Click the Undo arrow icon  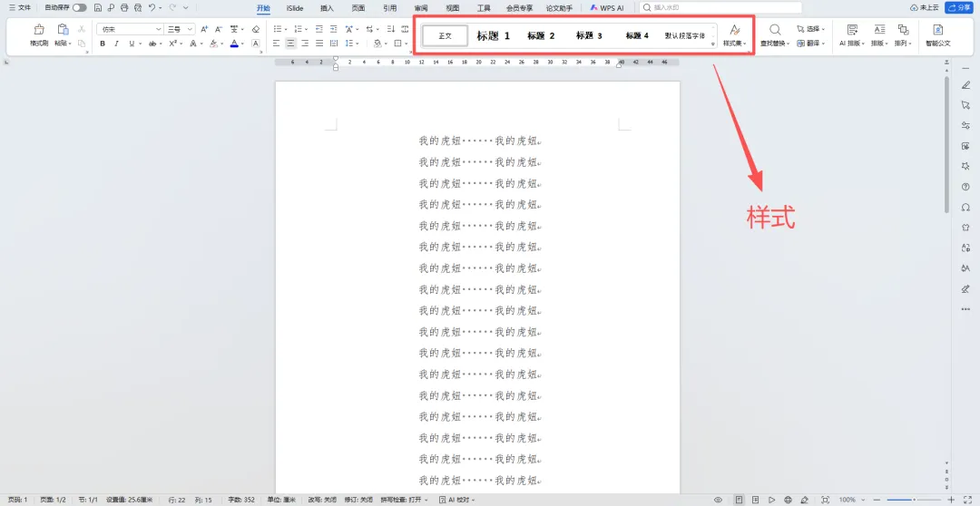[x=152, y=7]
